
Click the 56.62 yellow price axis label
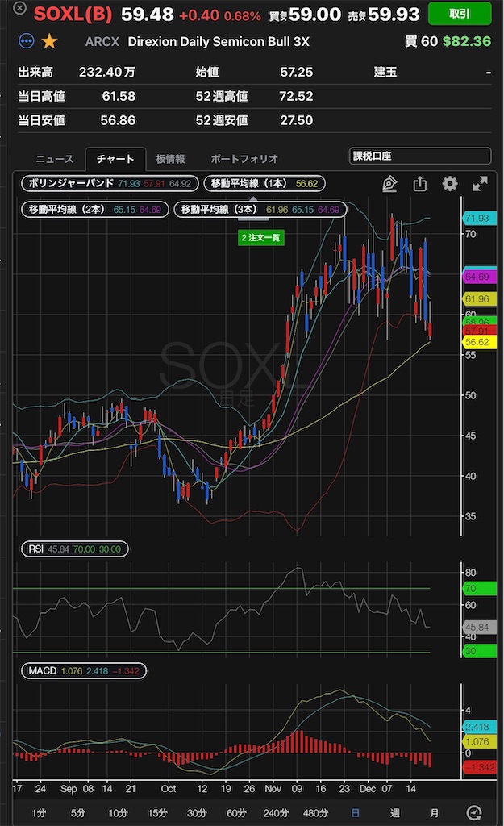point(480,342)
